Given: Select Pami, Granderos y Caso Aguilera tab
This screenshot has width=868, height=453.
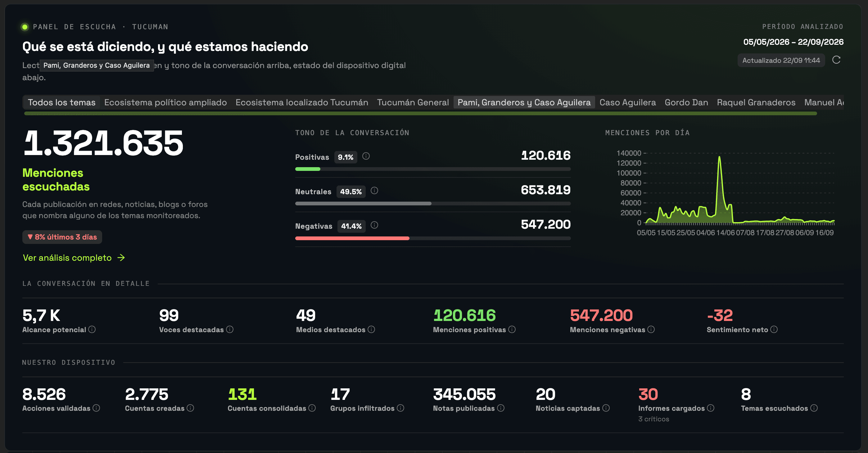Looking at the screenshot, I should click(524, 102).
